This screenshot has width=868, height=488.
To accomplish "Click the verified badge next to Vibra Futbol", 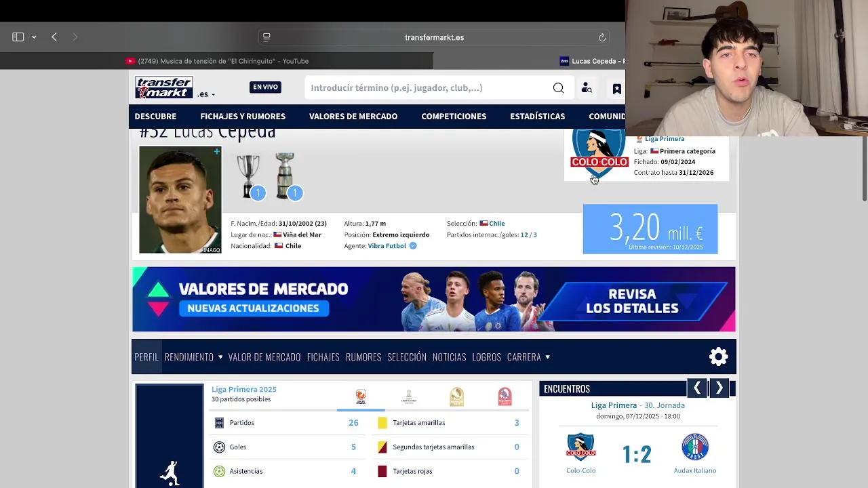I will [413, 246].
